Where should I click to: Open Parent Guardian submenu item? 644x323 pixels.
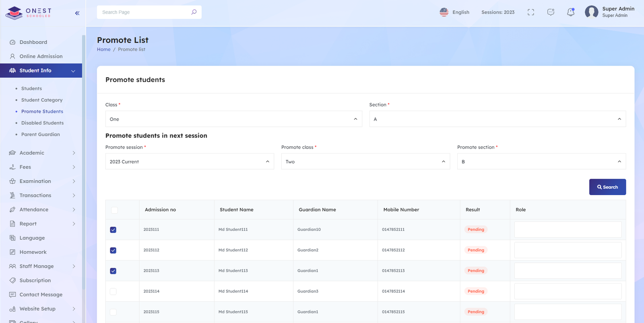coord(41,134)
